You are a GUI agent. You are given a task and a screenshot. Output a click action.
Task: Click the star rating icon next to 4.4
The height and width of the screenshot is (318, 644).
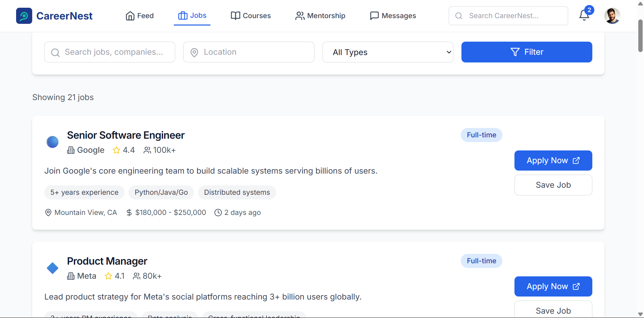[116, 150]
